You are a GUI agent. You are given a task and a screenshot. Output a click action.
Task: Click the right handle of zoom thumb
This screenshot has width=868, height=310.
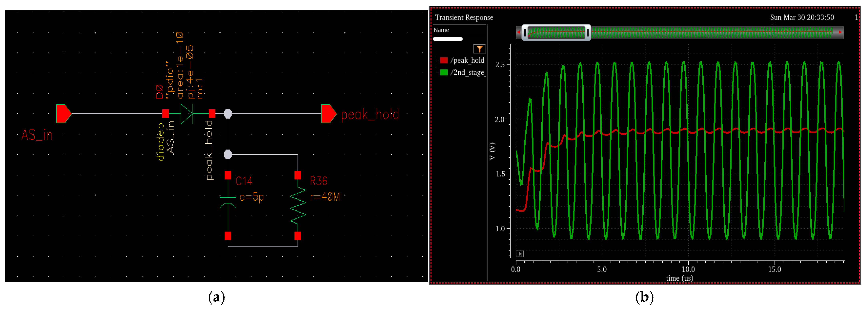point(588,33)
